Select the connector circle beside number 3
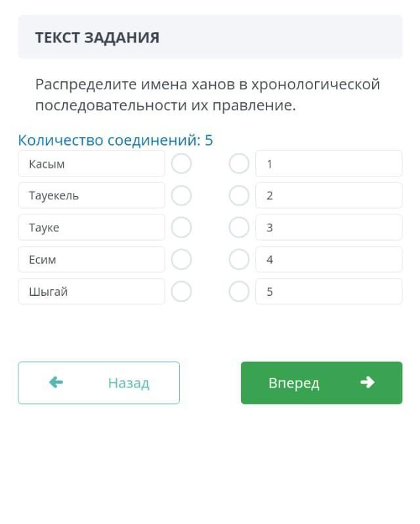This screenshot has width=420, height=524. (239, 228)
